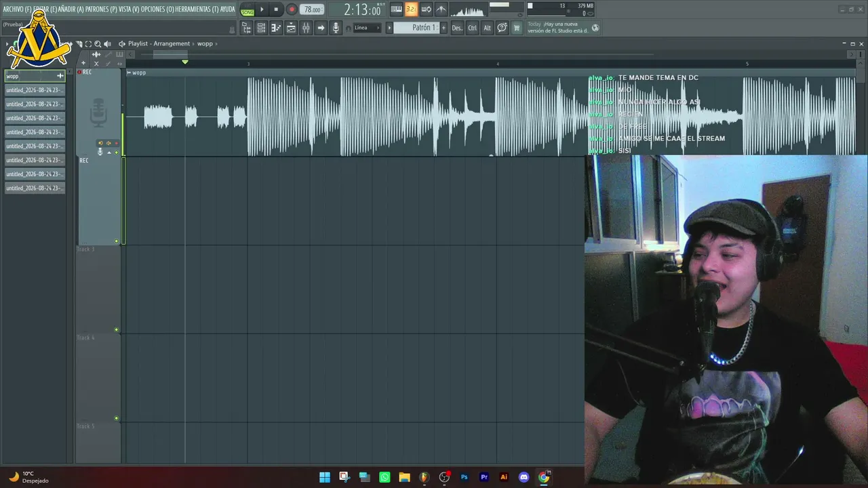Click the arrow icon next to Mixer

tap(321, 28)
